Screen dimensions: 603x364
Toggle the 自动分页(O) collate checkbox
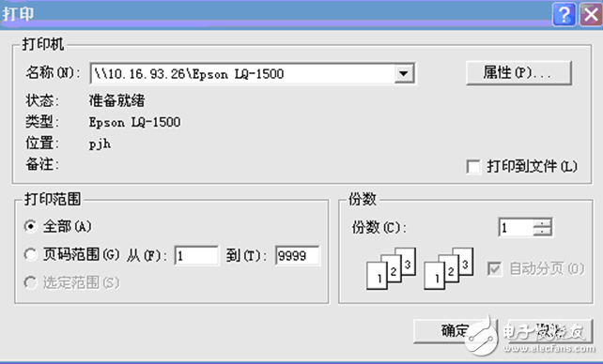point(494,268)
